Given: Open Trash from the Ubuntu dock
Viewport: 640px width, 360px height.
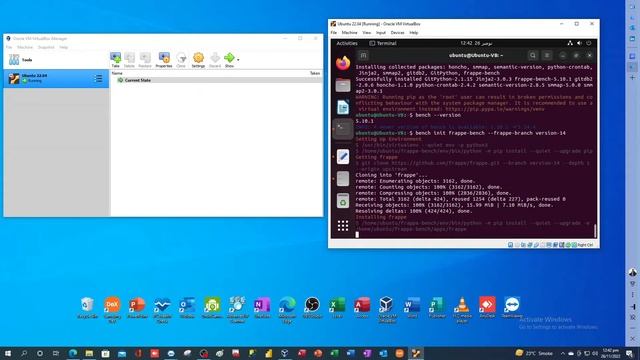Looking at the screenshot, I should 343,201.
